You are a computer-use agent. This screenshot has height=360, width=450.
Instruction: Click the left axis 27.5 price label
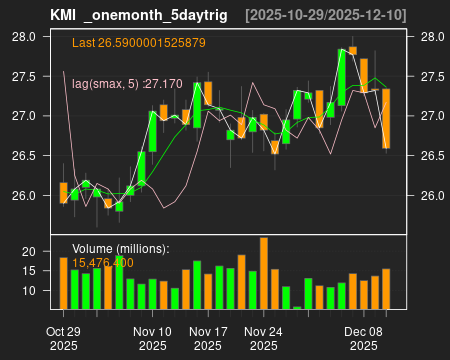24,77
